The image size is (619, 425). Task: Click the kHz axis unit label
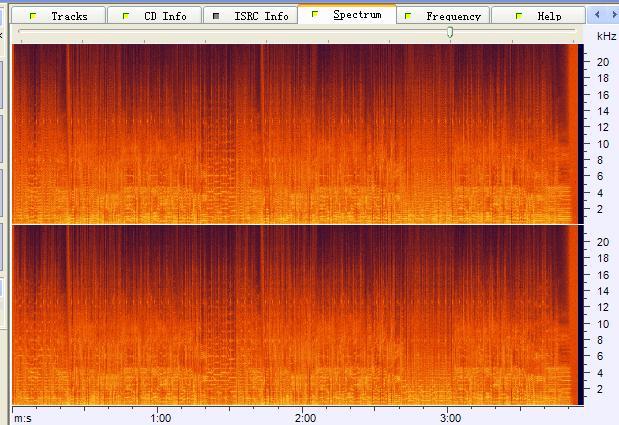coord(606,36)
